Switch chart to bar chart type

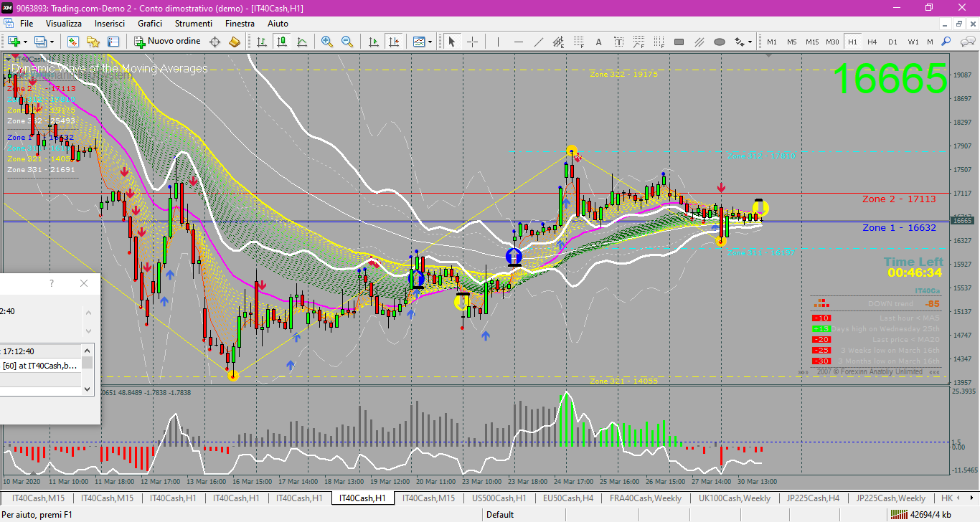tap(263, 42)
